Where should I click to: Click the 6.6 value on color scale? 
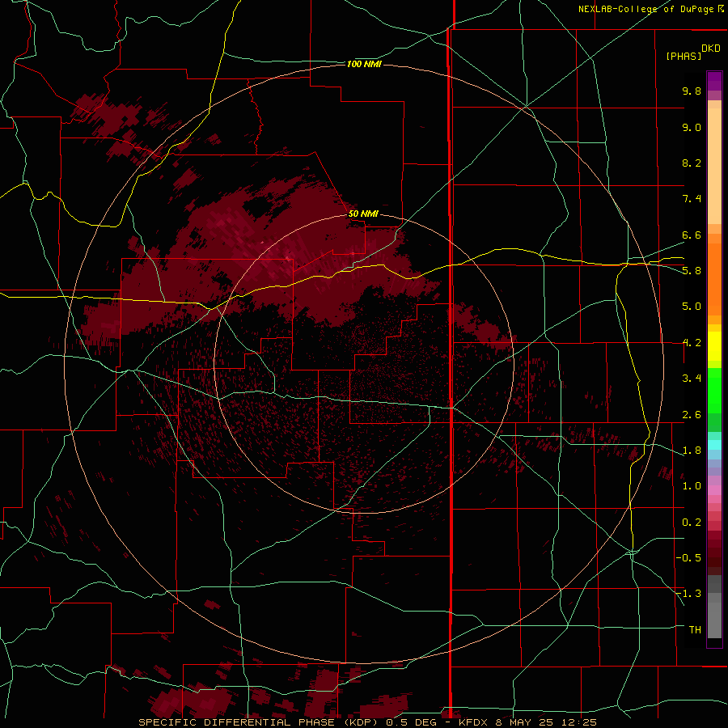point(692,235)
